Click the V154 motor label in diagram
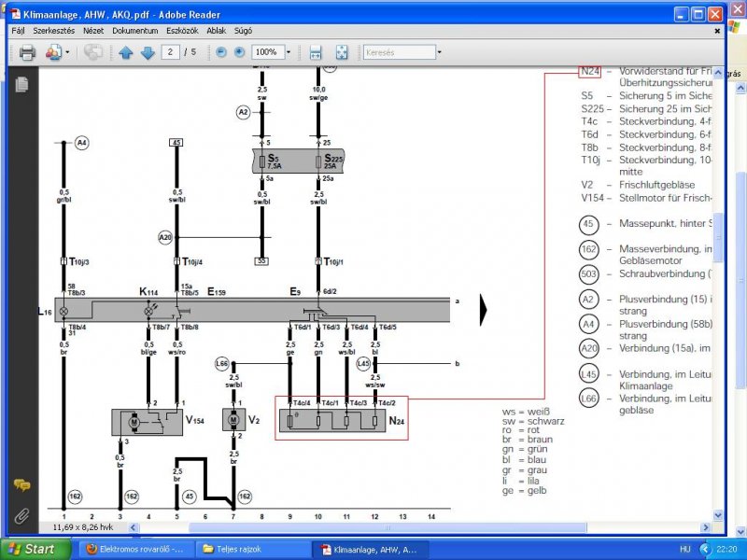This screenshot has height=560, width=747. tap(195, 421)
